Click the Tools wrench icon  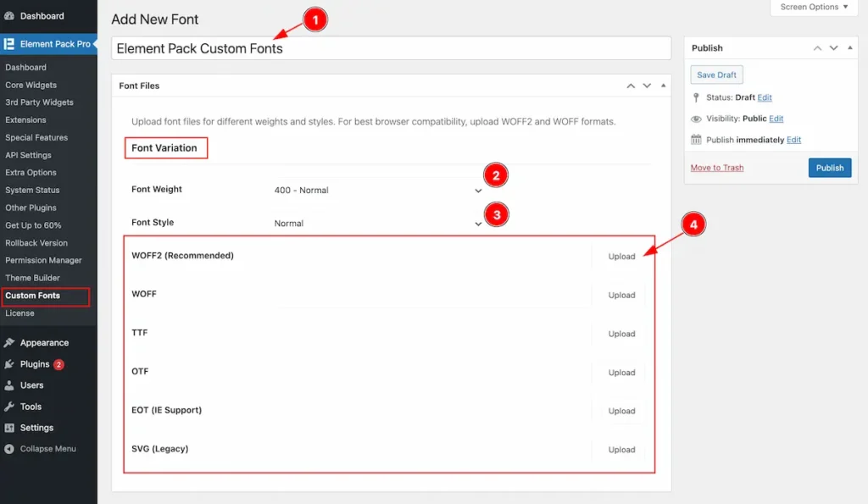click(x=9, y=407)
